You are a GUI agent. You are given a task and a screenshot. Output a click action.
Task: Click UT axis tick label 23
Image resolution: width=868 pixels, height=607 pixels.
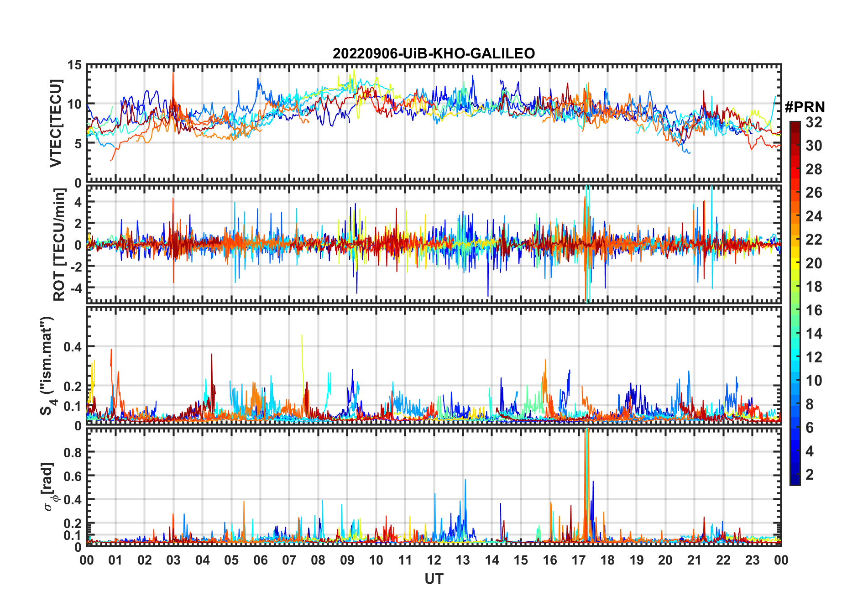753,560
